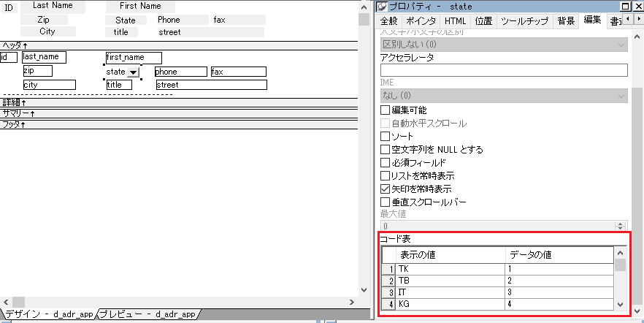The image size is (644, 323).
Task: Click the 最大値 spinner arrows
Action: point(621,227)
